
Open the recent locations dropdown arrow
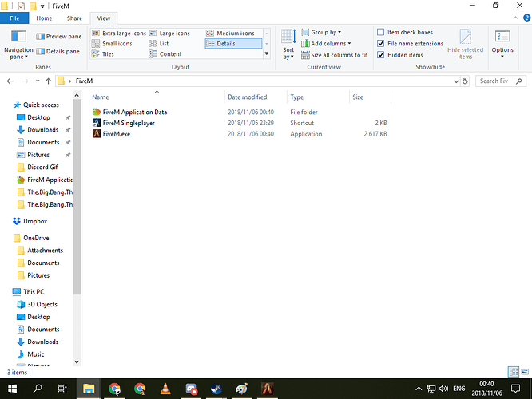[38, 81]
